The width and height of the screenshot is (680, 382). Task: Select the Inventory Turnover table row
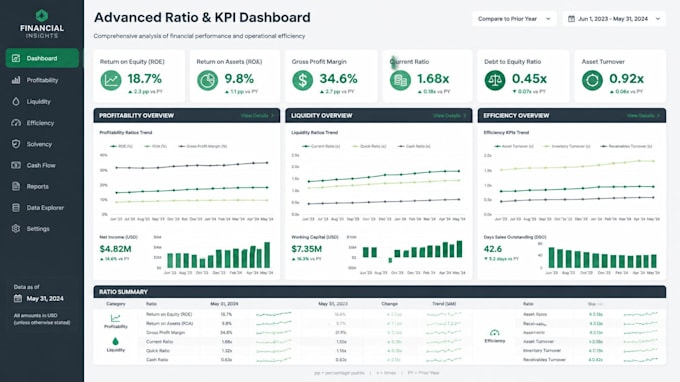point(591,350)
